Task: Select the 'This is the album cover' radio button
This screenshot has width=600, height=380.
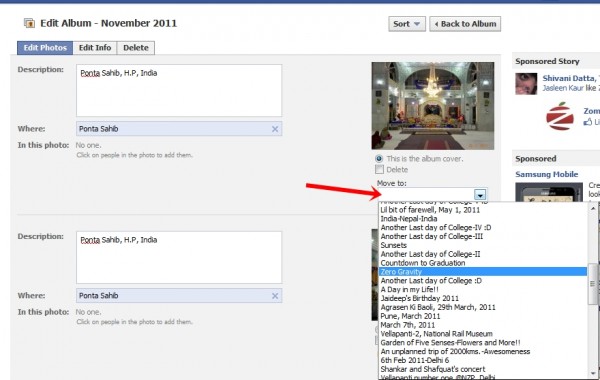Action: [379, 158]
